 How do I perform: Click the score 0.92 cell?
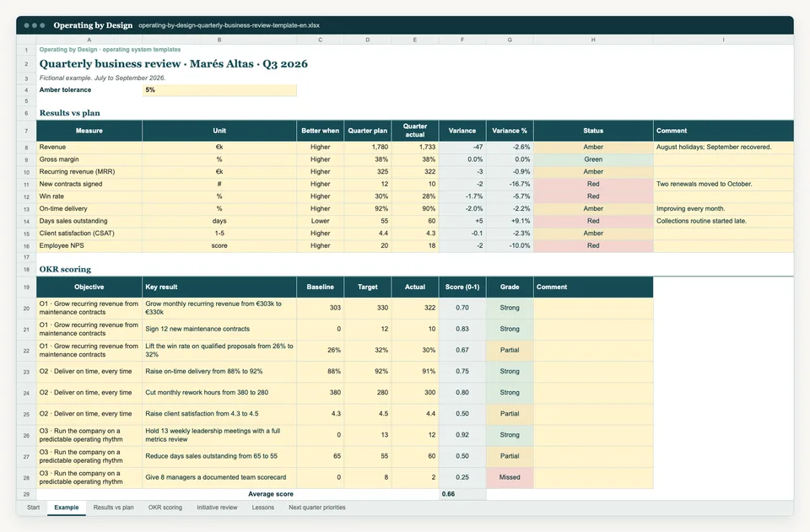coord(462,435)
